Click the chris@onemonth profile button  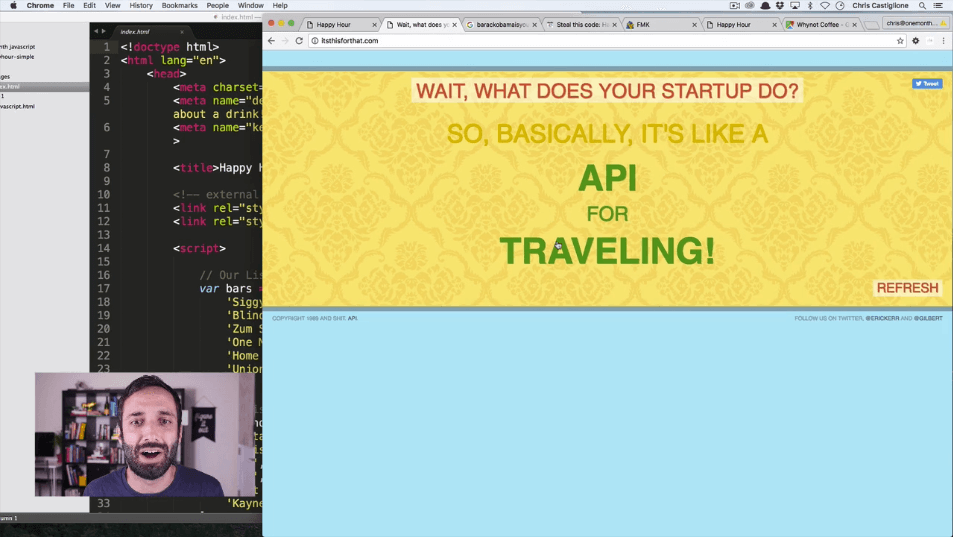click(914, 23)
